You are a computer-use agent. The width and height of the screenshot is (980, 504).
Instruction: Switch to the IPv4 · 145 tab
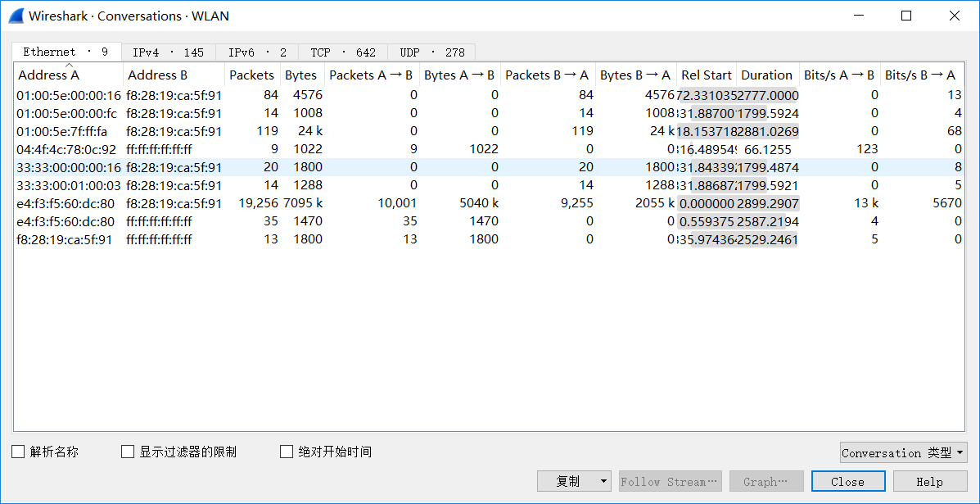point(168,52)
